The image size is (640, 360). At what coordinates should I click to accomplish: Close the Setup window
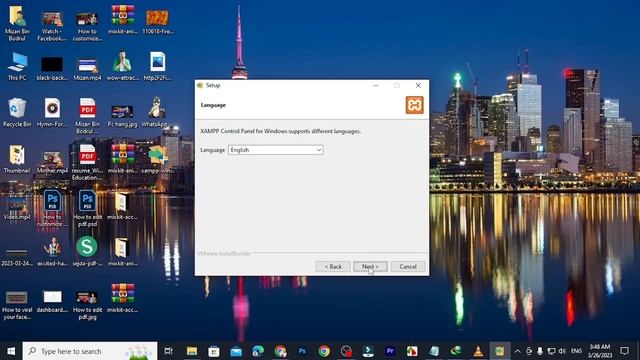click(x=418, y=85)
